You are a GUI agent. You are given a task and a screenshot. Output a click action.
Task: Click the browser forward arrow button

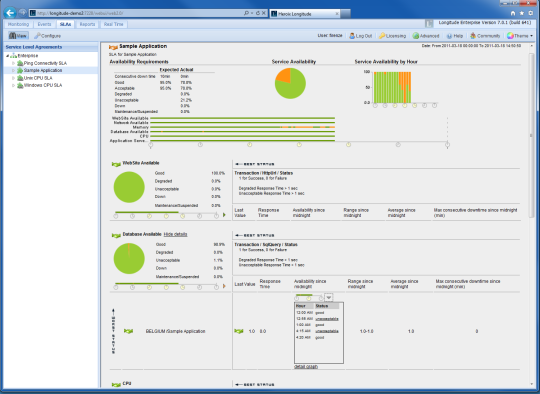point(22,13)
